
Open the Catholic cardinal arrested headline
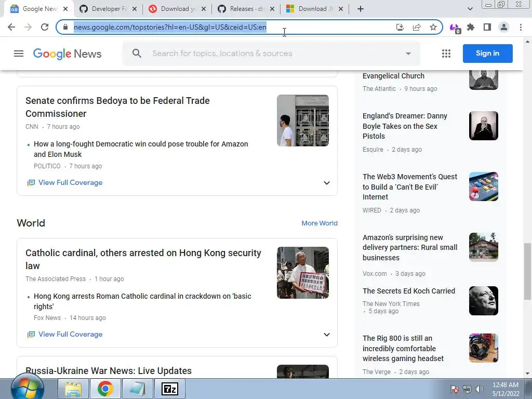pyautogui.click(x=143, y=259)
